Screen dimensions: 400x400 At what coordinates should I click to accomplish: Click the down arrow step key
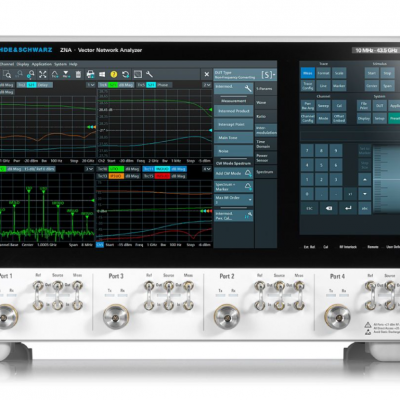pos(365,194)
